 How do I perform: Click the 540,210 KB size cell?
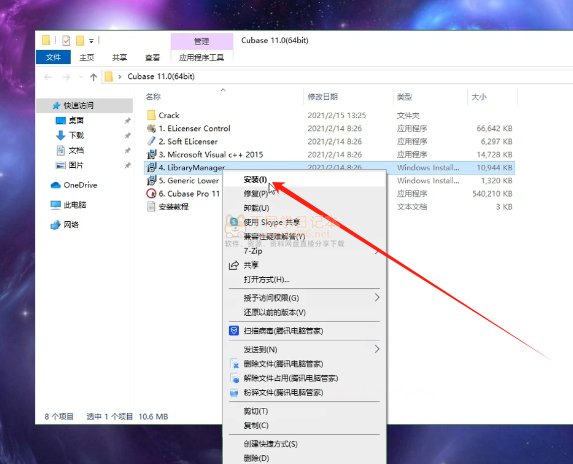(x=492, y=194)
